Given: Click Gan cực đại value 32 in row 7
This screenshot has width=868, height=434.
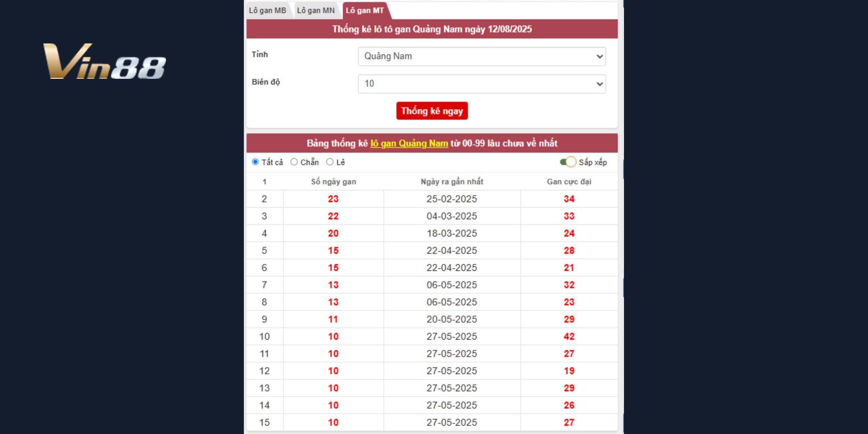Looking at the screenshot, I should [569, 285].
